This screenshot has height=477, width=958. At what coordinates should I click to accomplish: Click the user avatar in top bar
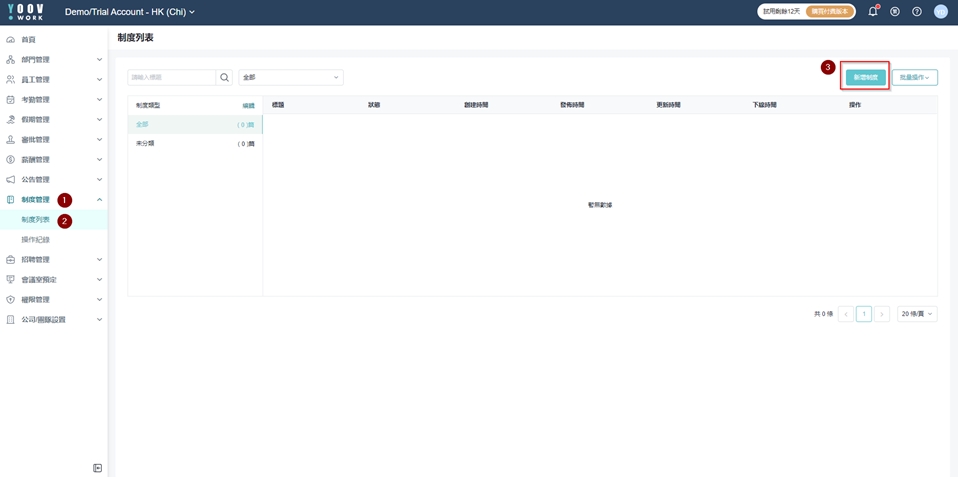click(x=941, y=12)
